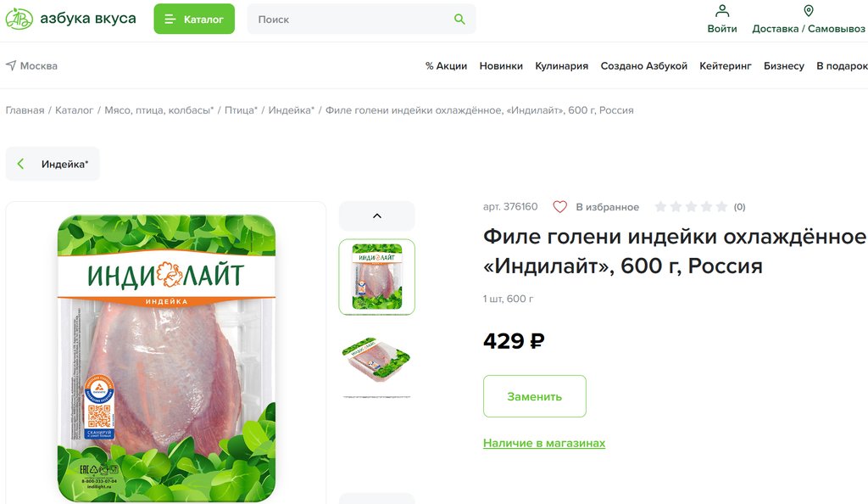Screen dimensions: 868x504
Task: Click the user profile icon above Войти
Action: pos(722,10)
